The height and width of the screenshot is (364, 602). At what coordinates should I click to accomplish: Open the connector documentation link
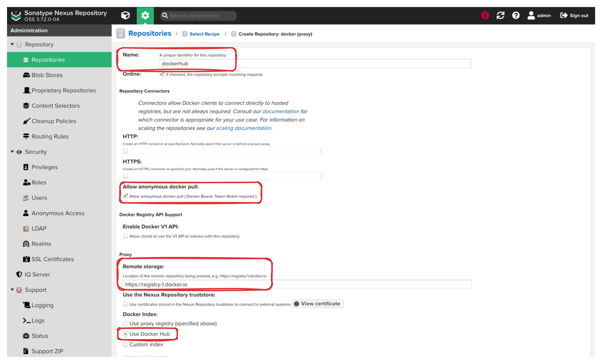pyautogui.click(x=281, y=111)
